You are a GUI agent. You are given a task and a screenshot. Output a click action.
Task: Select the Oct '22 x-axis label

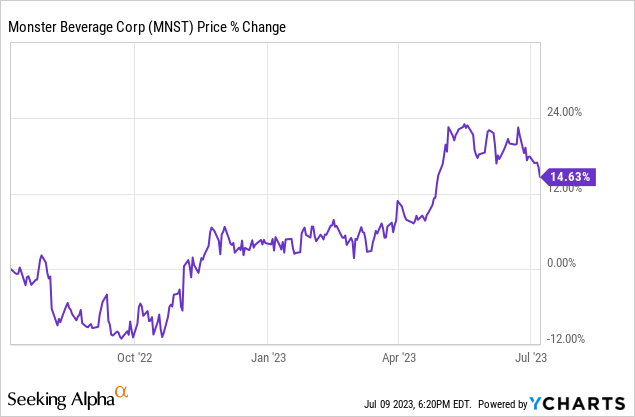133,355
